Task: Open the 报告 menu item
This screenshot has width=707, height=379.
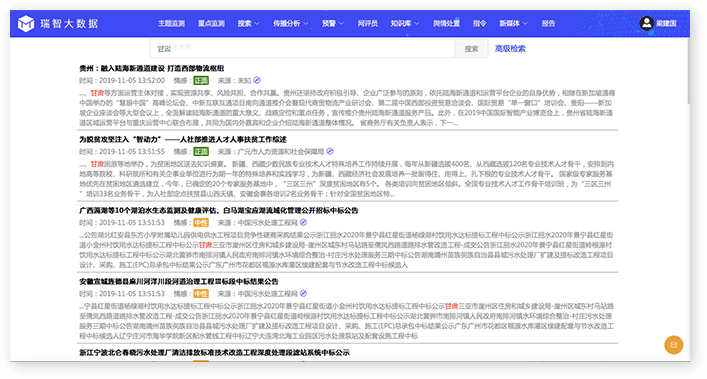Action: tap(548, 23)
